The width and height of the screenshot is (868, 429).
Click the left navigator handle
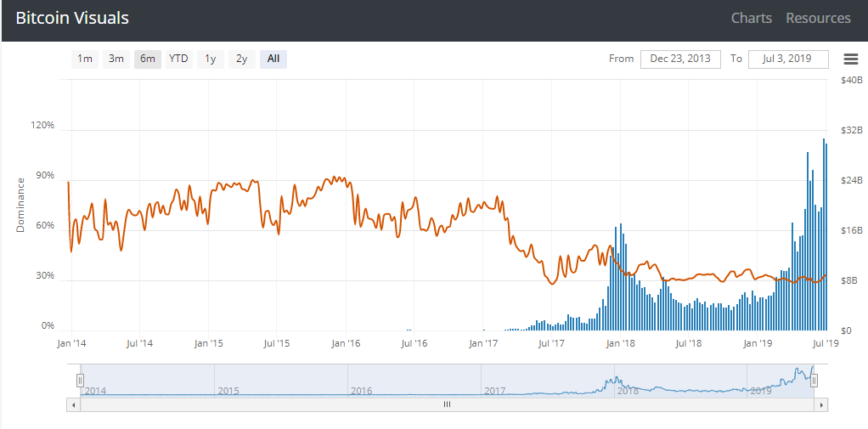tap(81, 381)
